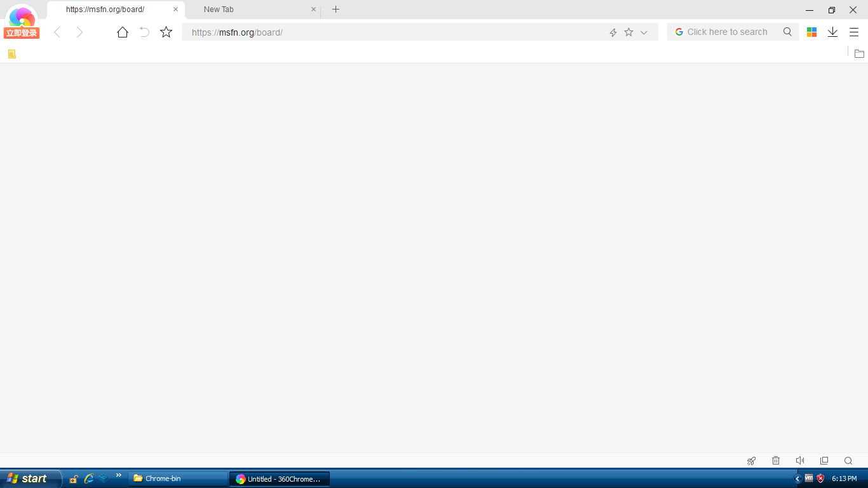
Task: Open the bookmarks folder icon at right
Action: coord(859,54)
